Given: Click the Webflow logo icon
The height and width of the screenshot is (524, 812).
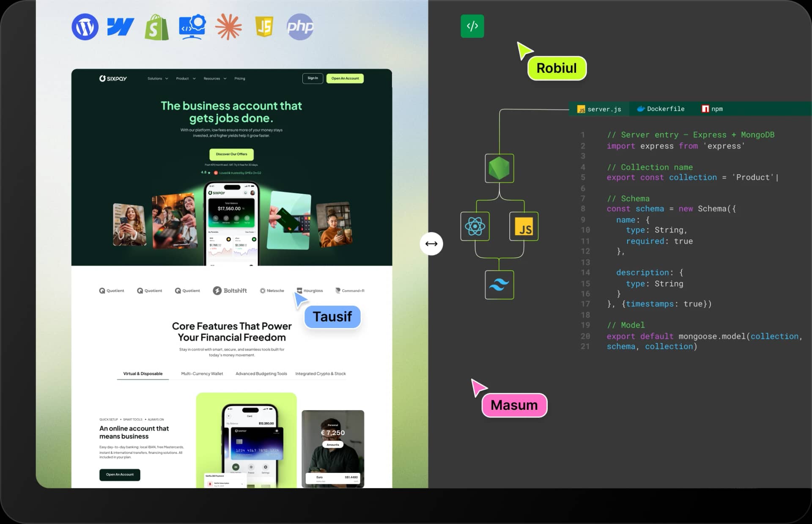Looking at the screenshot, I should pos(121,27).
